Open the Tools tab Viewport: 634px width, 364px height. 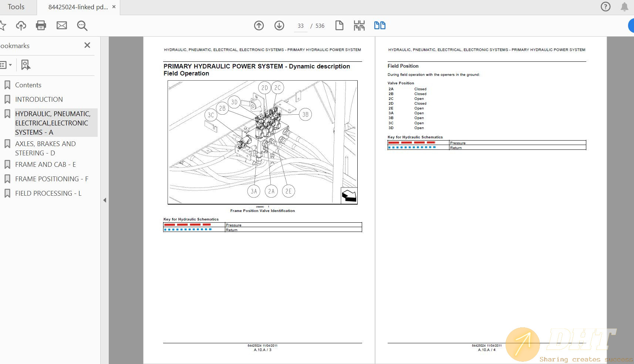[x=16, y=7]
